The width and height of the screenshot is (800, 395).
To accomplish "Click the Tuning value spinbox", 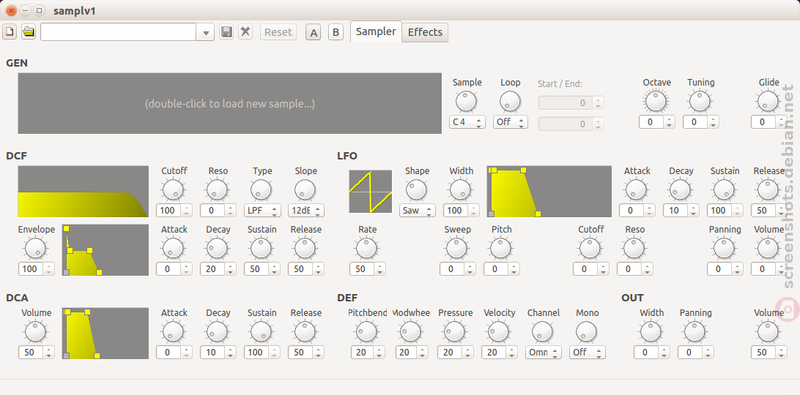I will pyautogui.click(x=701, y=122).
